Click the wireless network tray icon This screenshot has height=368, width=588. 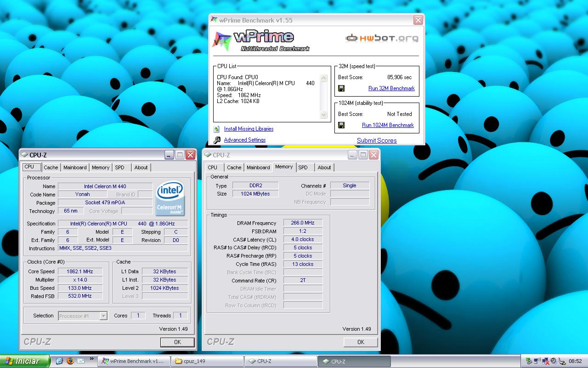[x=537, y=361]
